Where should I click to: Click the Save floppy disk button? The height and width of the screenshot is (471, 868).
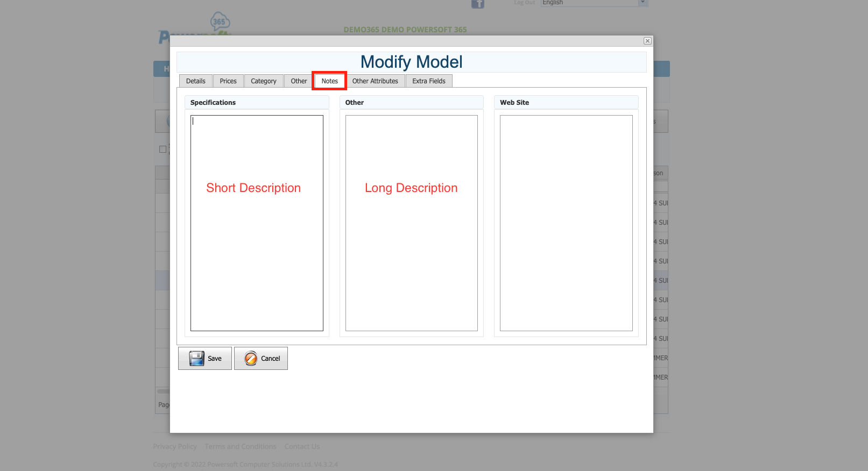pyautogui.click(x=205, y=358)
